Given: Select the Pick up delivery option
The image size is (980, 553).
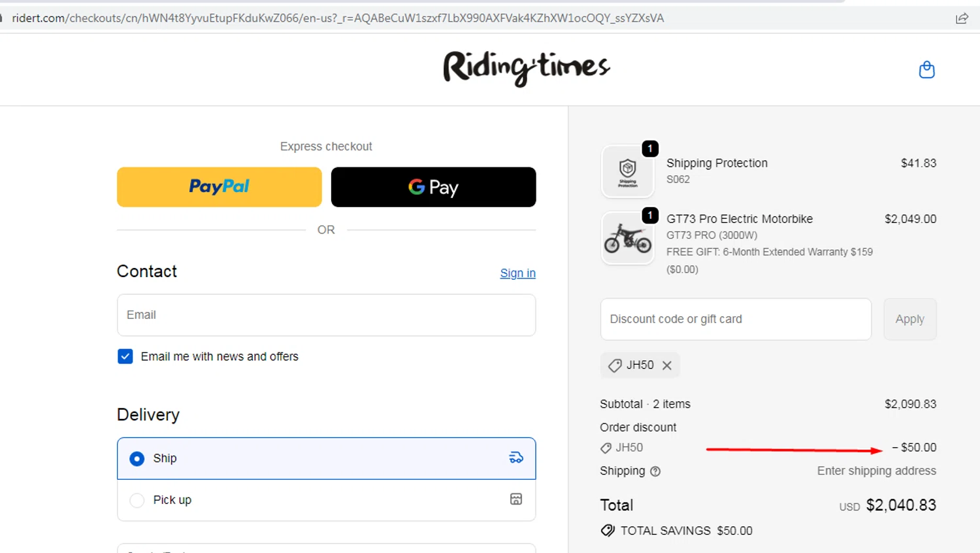Looking at the screenshot, I should [326, 500].
